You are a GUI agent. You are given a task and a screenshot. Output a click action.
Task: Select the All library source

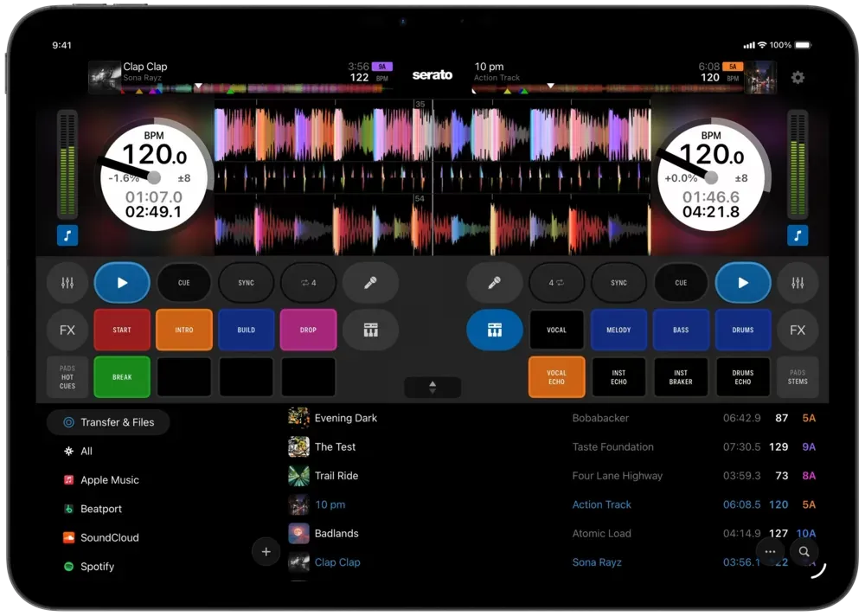[x=79, y=451]
